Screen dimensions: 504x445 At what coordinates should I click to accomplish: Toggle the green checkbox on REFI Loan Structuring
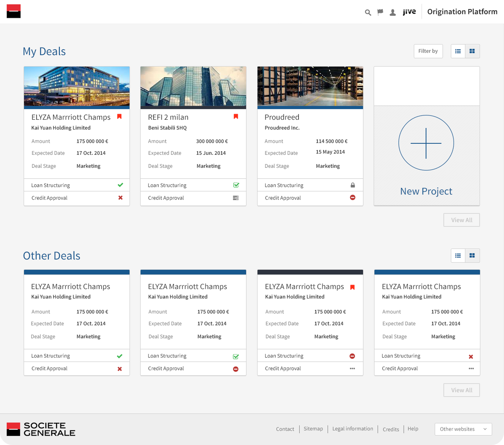click(236, 185)
